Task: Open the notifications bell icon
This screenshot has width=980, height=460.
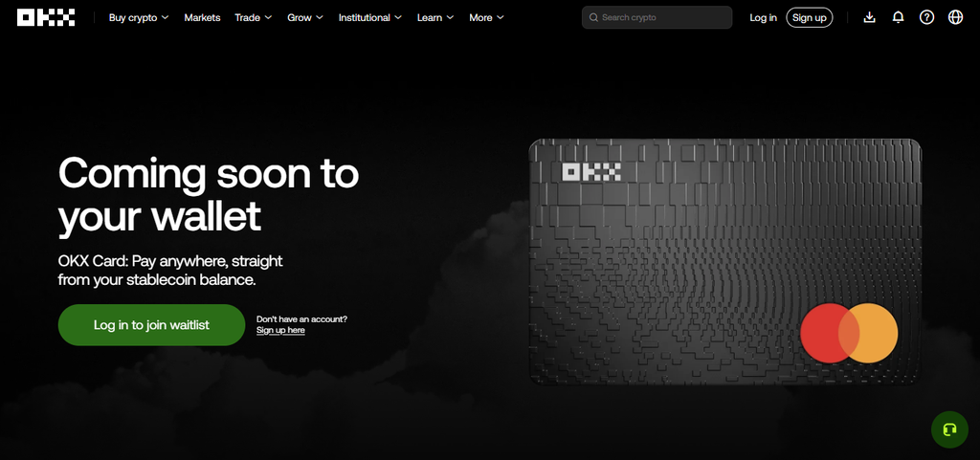Action: point(898,17)
